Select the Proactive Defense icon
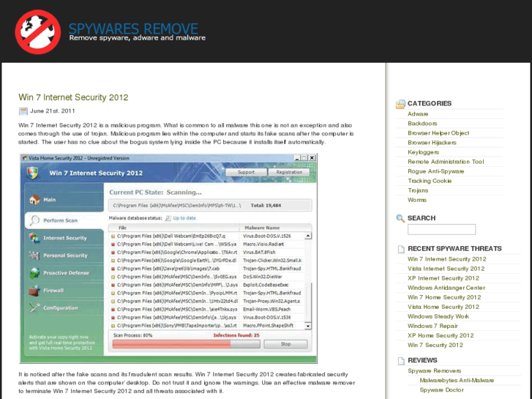 coord(34,273)
